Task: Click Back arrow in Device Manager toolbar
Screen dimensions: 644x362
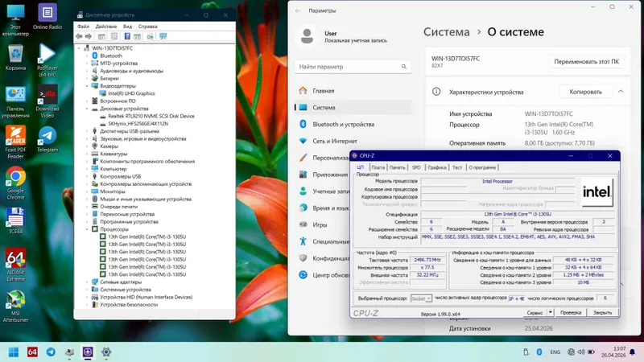Action: (x=79, y=36)
